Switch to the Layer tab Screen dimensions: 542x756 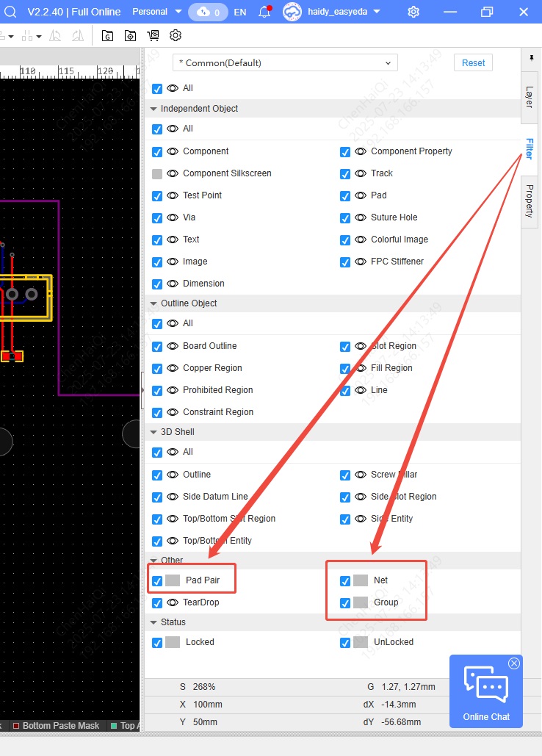(x=529, y=97)
